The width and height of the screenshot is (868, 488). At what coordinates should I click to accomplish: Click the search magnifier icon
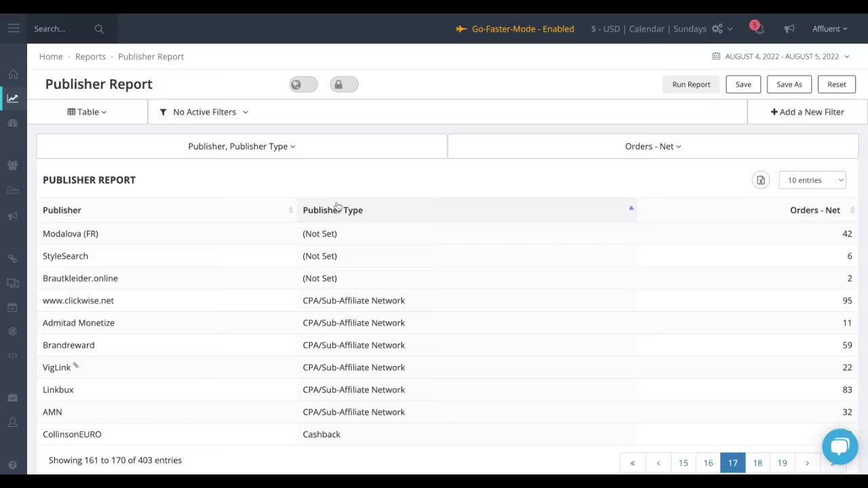(x=99, y=28)
